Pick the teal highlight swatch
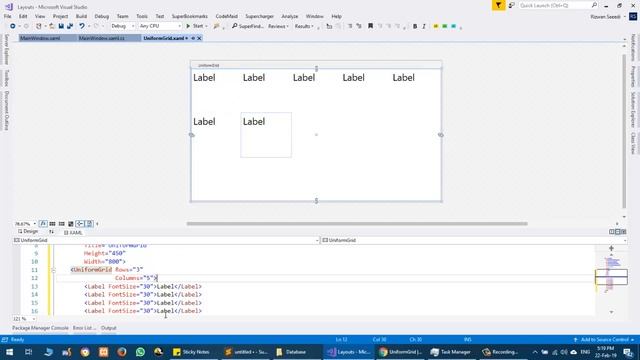640x360 pixels. pos(453,26)
